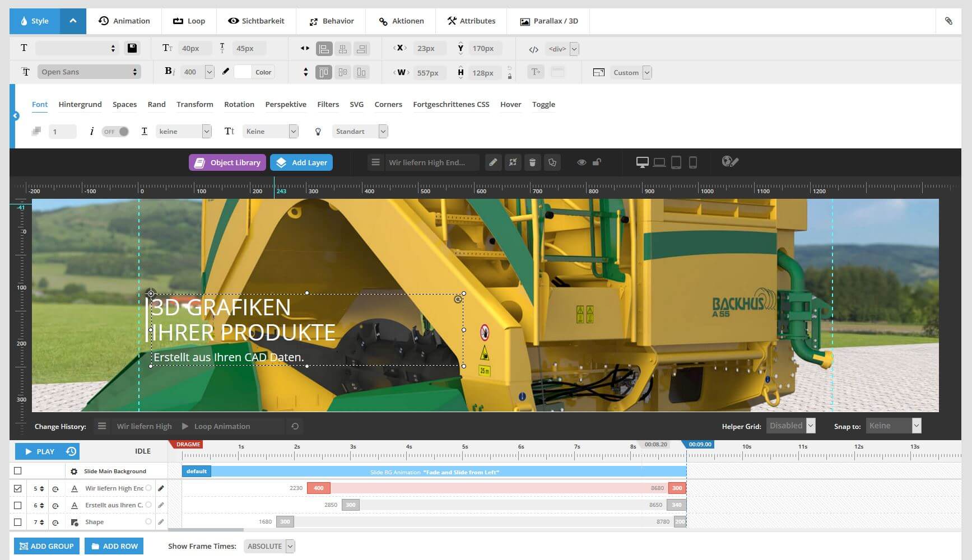
Task: Open Helper Grid Disabled dropdown
Action: coord(790,426)
